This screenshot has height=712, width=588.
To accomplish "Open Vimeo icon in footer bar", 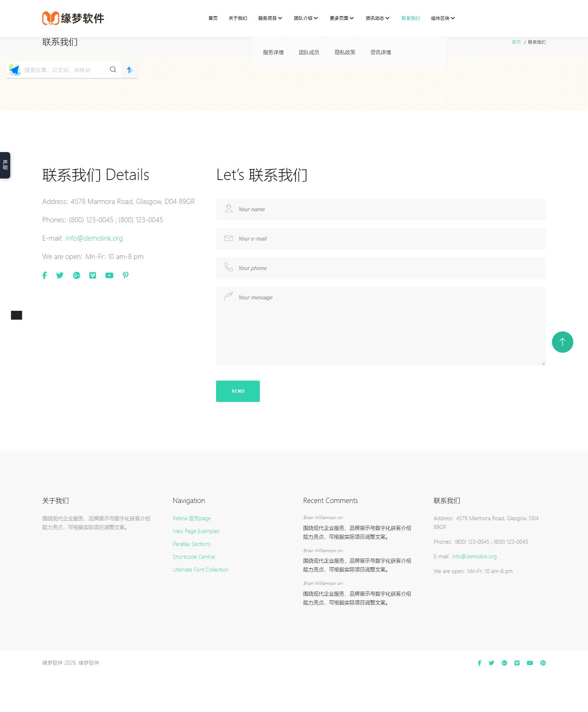I will pos(517,663).
